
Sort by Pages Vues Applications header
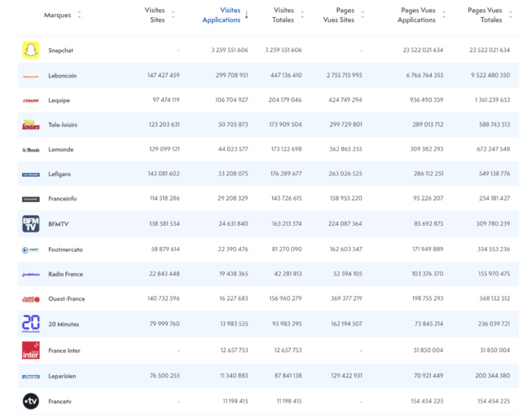point(443,15)
